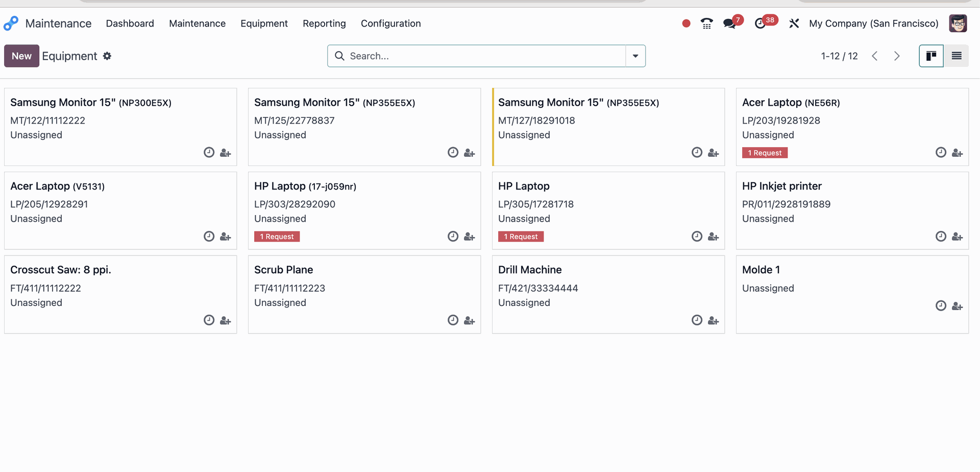This screenshot has width=980, height=472.
Task: Click serial LP/203/19281928 text
Action: (x=781, y=121)
